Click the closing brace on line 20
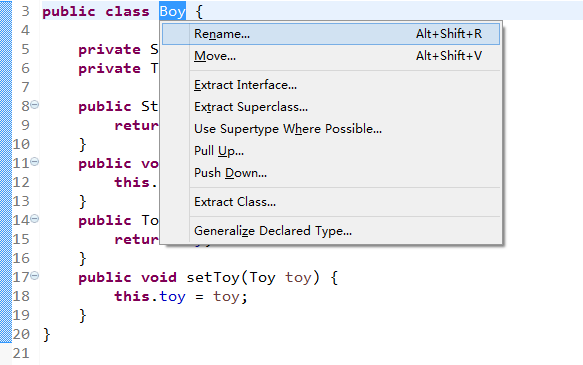This screenshot has height=365, width=583. (46, 335)
